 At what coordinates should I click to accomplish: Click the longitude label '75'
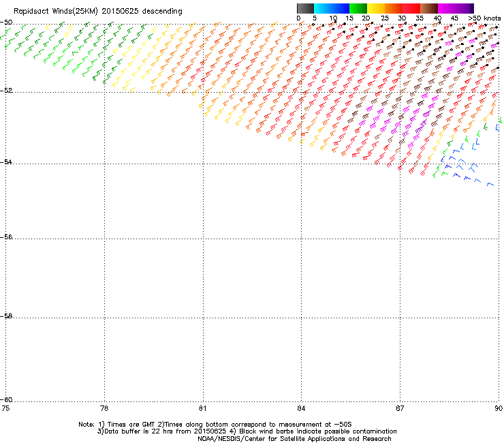pos(5,408)
